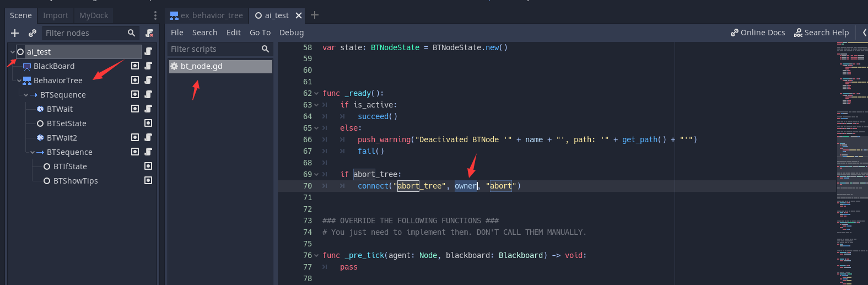Image resolution: width=868 pixels, height=285 pixels.
Task: Select the BTWait2 node in scene tree
Action: tap(62, 138)
